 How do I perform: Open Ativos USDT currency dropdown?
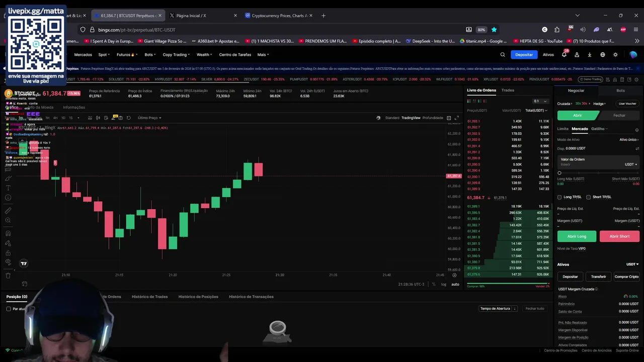pos(632,264)
